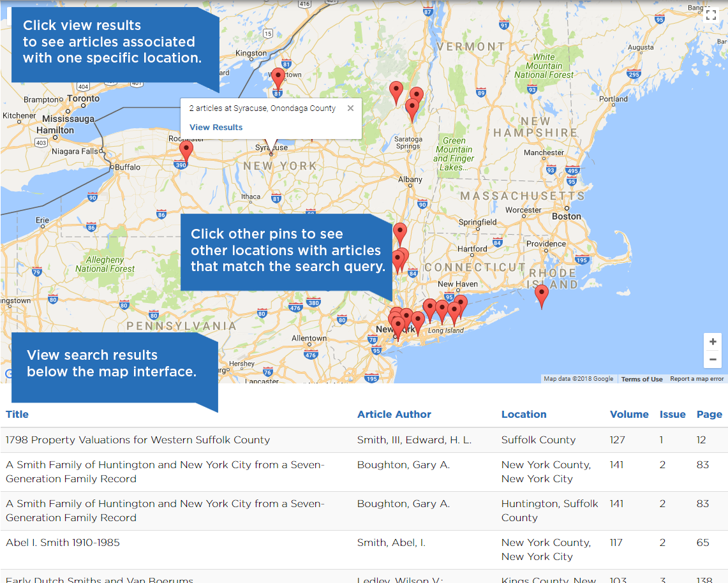Close the Syracuse info popup
Screen dimensions: 728x583
[x=350, y=108]
